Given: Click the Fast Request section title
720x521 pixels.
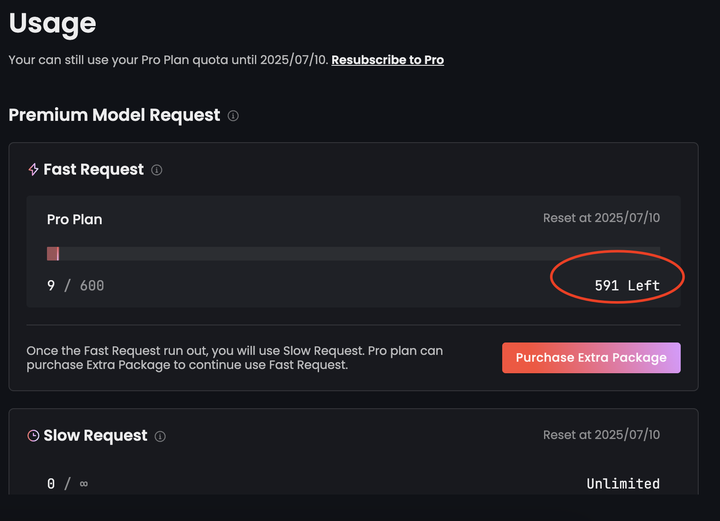Looking at the screenshot, I should pos(94,170).
